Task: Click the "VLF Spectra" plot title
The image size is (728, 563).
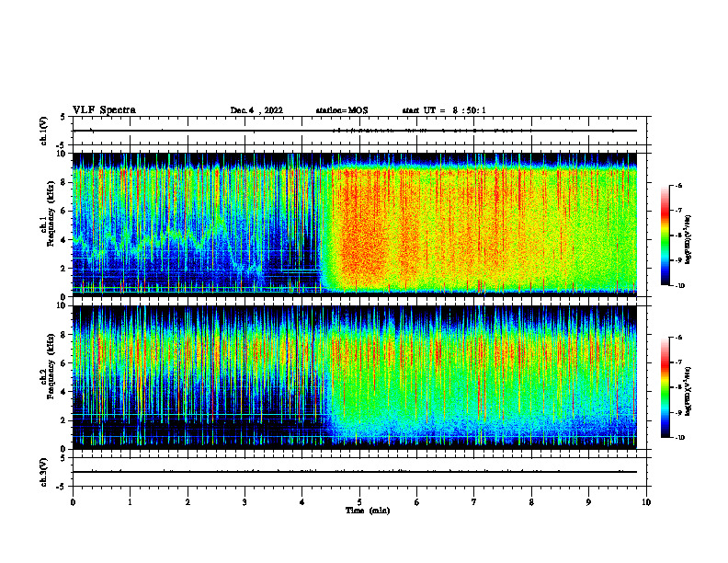Action: [104, 110]
